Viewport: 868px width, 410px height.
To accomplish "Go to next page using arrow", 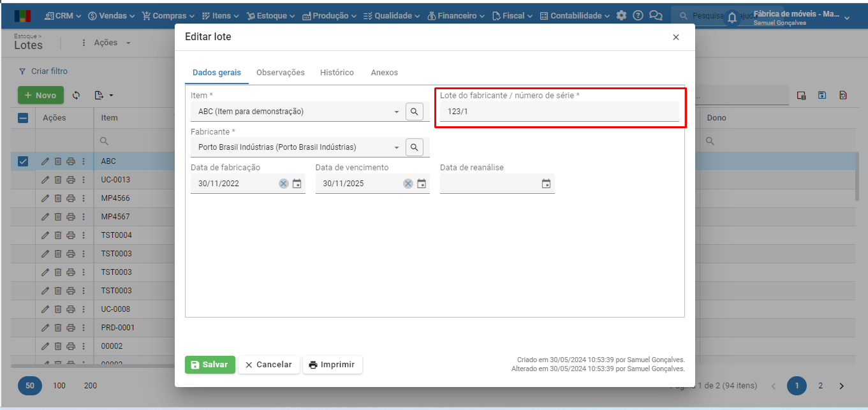I will pos(841,386).
